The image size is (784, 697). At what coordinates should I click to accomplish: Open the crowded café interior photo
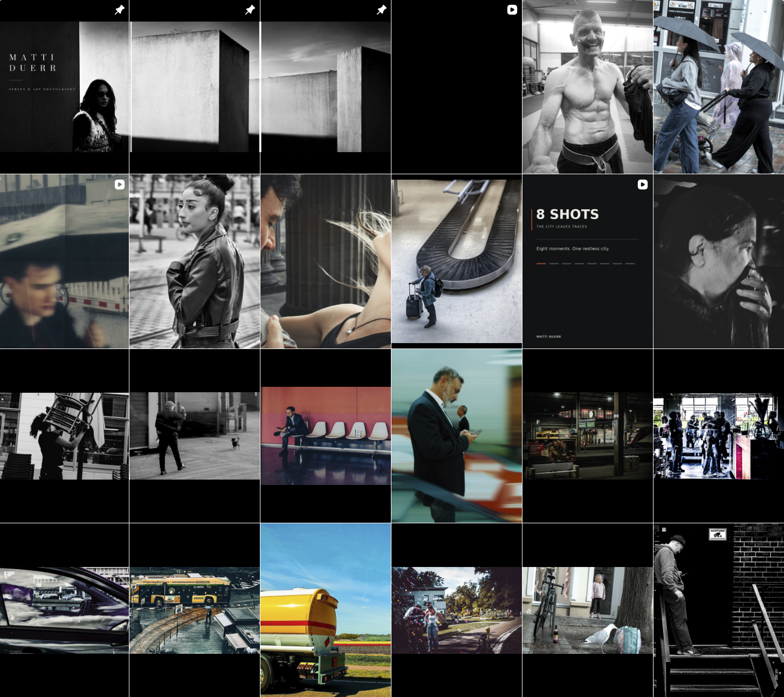tap(719, 436)
